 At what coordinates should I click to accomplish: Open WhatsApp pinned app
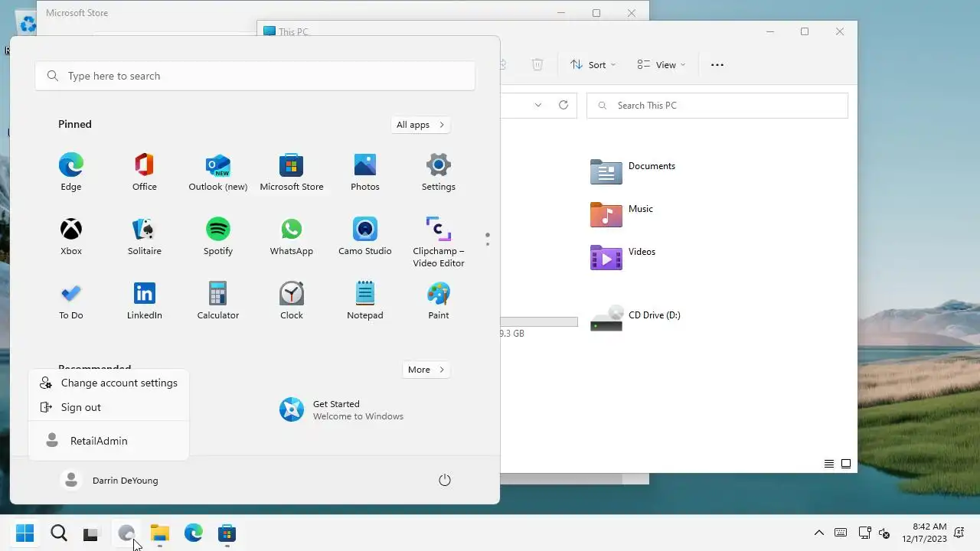tap(292, 236)
